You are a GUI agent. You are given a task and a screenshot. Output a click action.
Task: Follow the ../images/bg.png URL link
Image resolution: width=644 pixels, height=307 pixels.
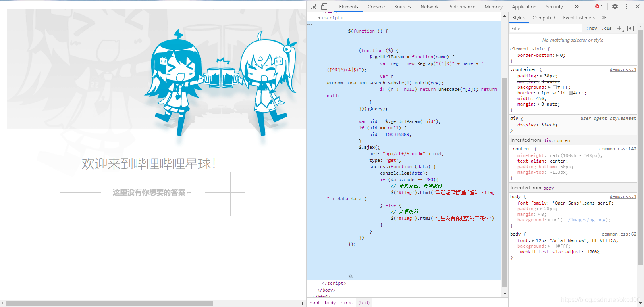[584, 220]
